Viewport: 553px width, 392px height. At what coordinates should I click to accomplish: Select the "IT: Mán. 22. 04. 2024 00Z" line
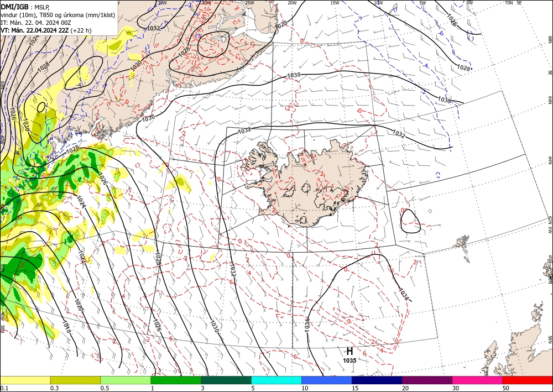point(36,23)
